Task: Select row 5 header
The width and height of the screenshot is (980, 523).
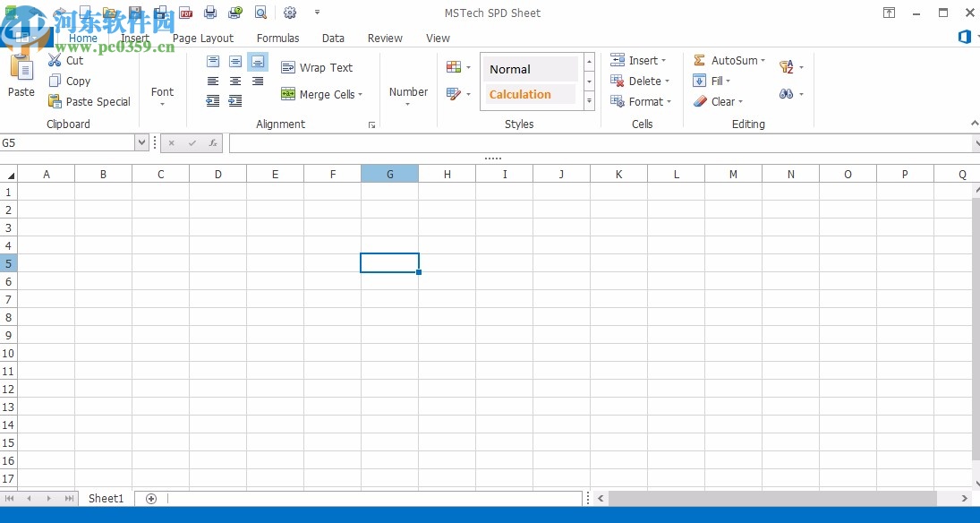Action: pyautogui.click(x=9, y=263)
